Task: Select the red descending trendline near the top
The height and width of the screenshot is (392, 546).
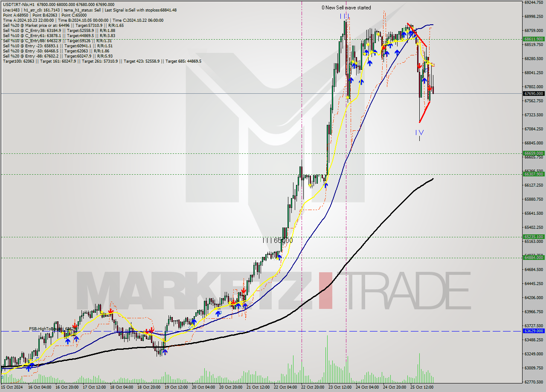Action: coord(417,35)
